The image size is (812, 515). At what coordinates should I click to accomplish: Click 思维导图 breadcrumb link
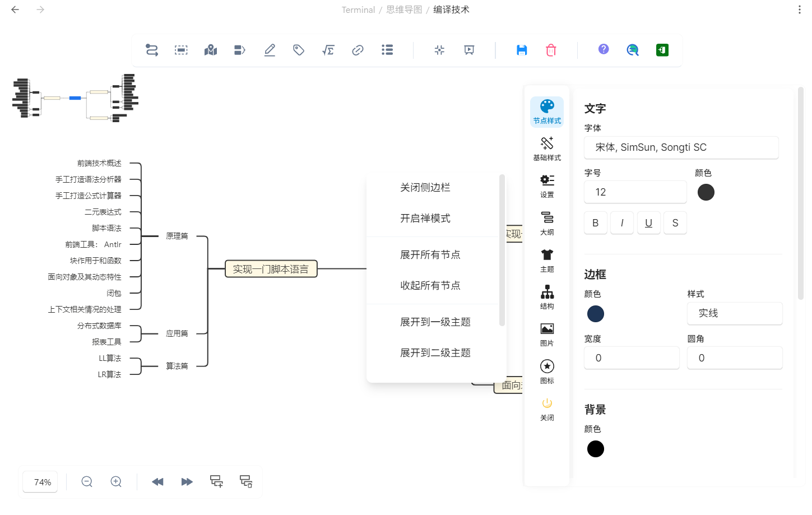(x=404, y=10)
